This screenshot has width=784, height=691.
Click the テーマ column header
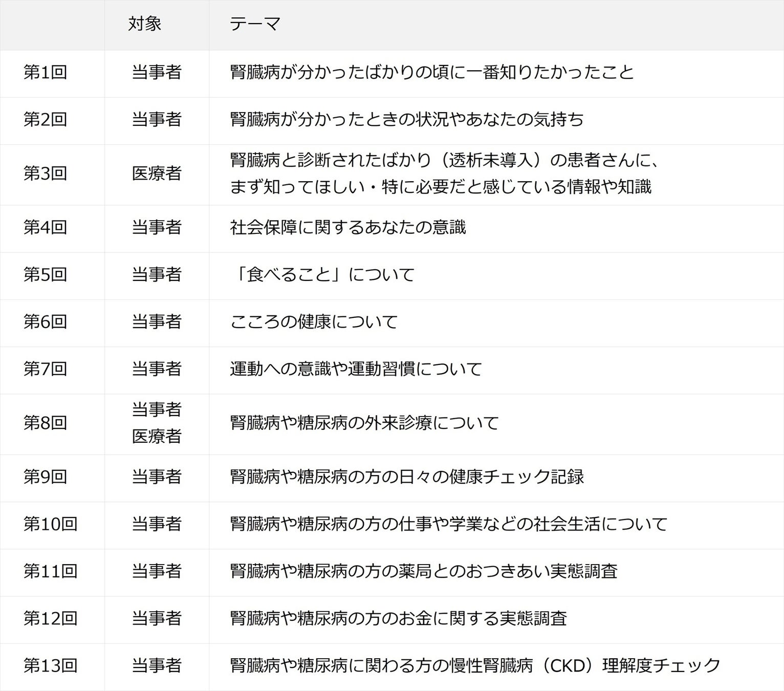click(x=255, y=24)
